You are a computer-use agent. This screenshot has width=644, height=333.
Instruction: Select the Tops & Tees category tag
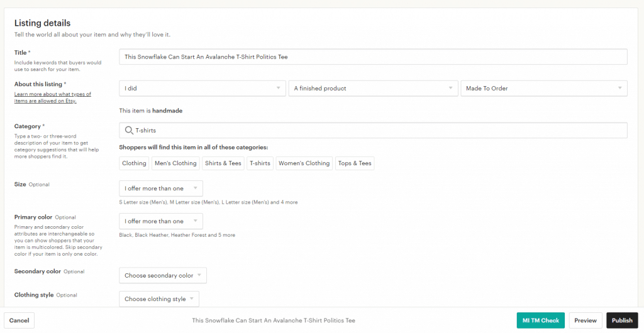click(x=355, y=163)
